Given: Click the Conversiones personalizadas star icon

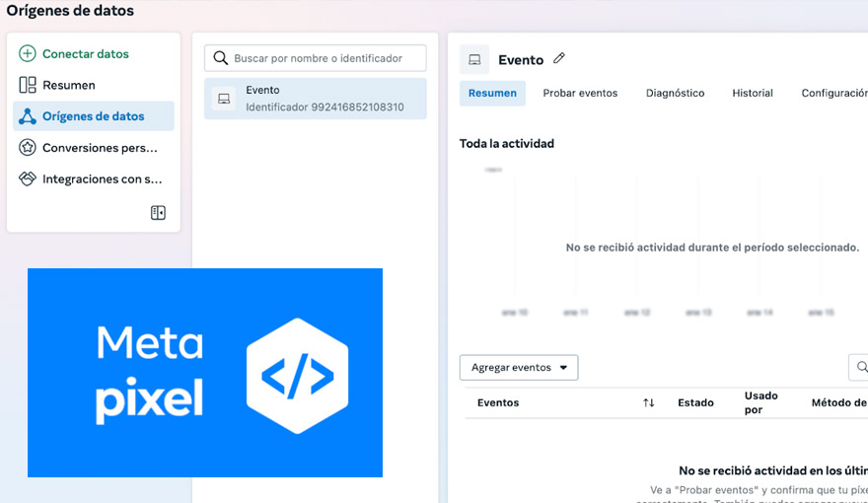Looking at the screenshot, I should point(28,148).
